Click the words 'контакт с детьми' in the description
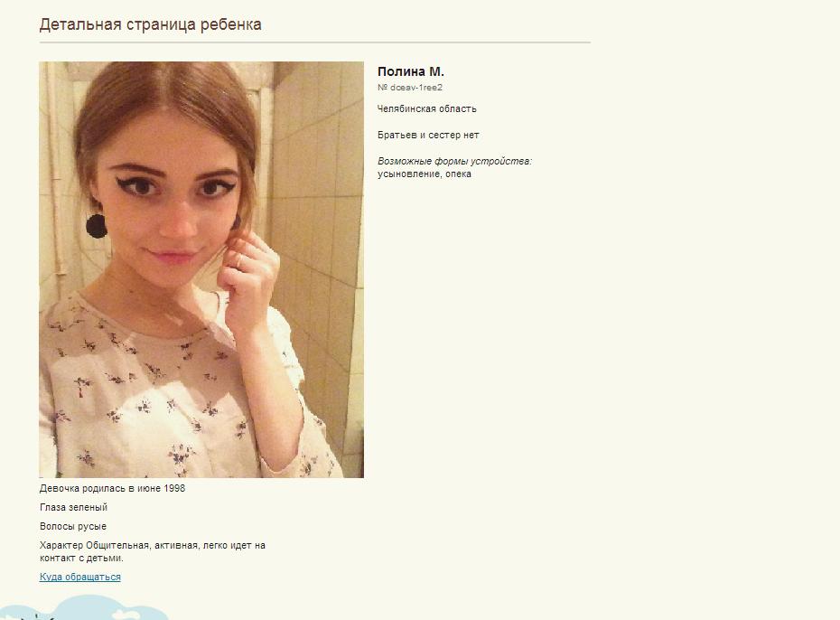840x620 pixels. [81, 558]
